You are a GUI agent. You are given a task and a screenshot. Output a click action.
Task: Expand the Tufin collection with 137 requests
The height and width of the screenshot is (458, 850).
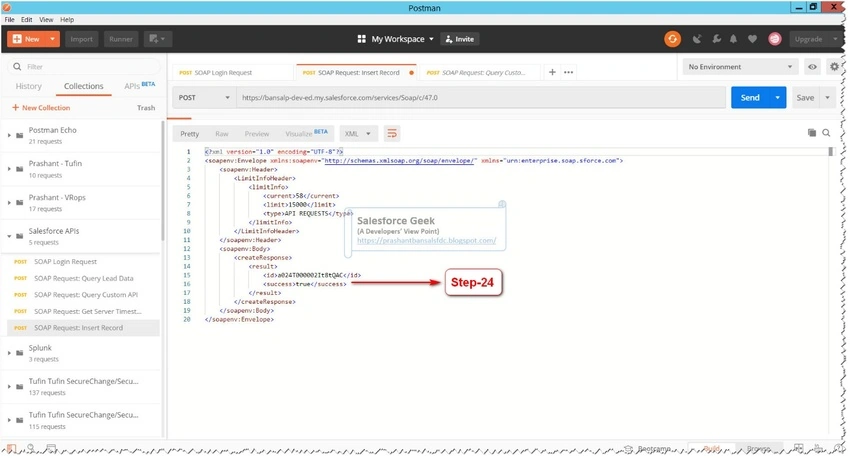9,386
